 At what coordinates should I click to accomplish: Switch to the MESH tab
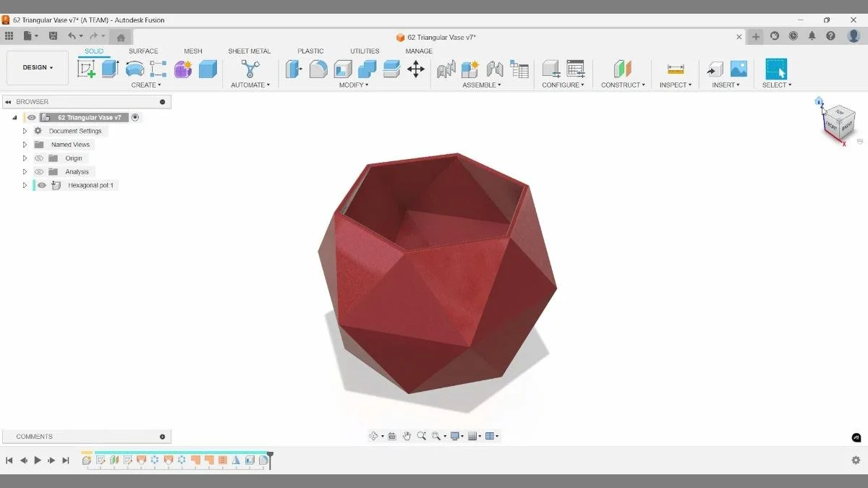click(192, 51)
